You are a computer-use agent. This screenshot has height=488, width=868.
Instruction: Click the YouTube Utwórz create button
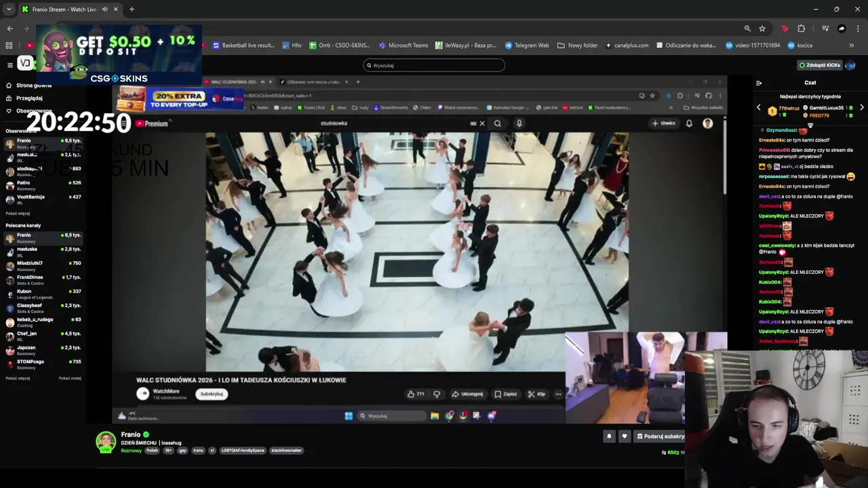(x=664, y=123)
